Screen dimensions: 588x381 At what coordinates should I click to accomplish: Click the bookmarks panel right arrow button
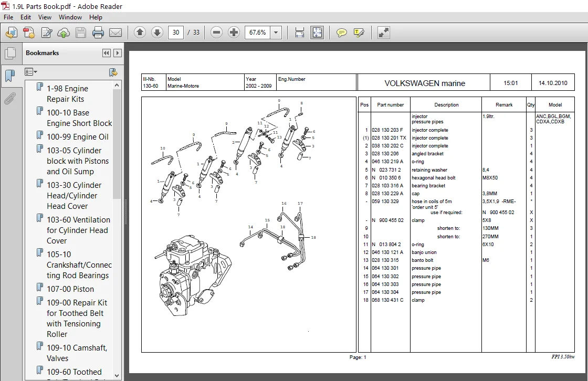118,53
